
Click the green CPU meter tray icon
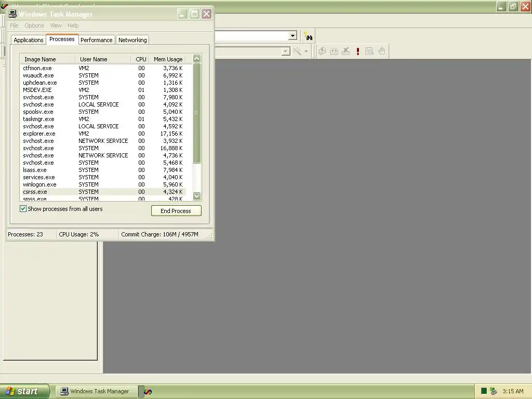tap(484, 391)
